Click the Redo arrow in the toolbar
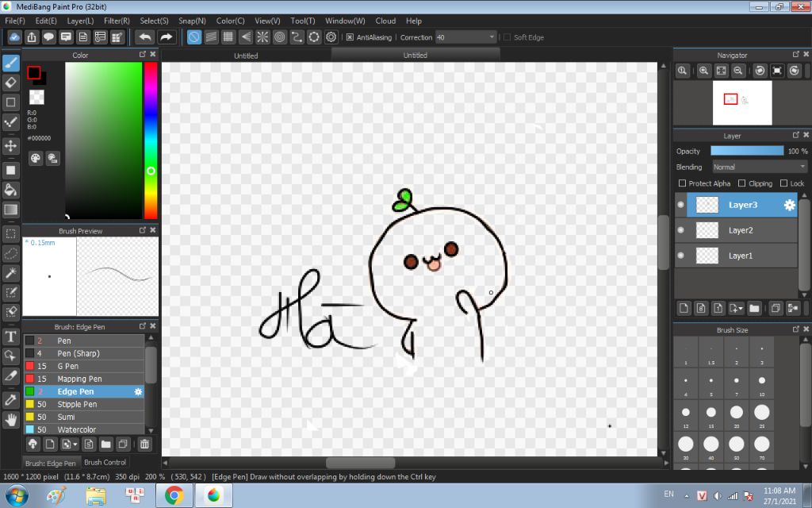This screenshot has height=508, width=812. 167,37
